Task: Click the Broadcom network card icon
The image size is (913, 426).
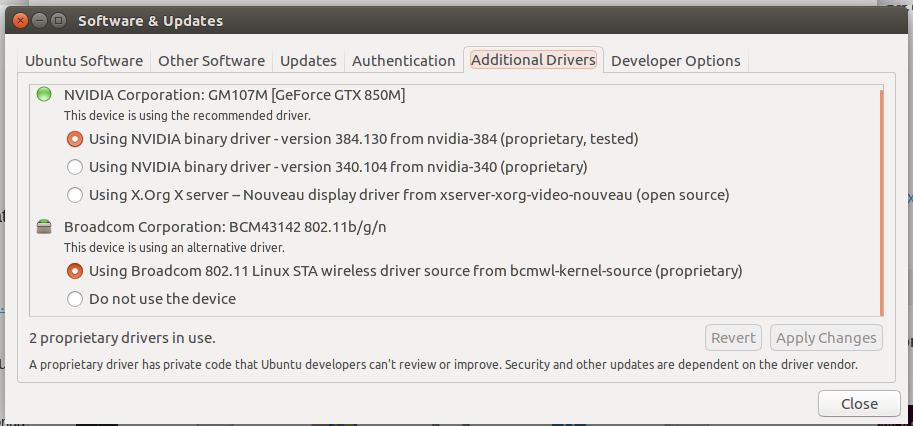Action: tap(44, 227)
